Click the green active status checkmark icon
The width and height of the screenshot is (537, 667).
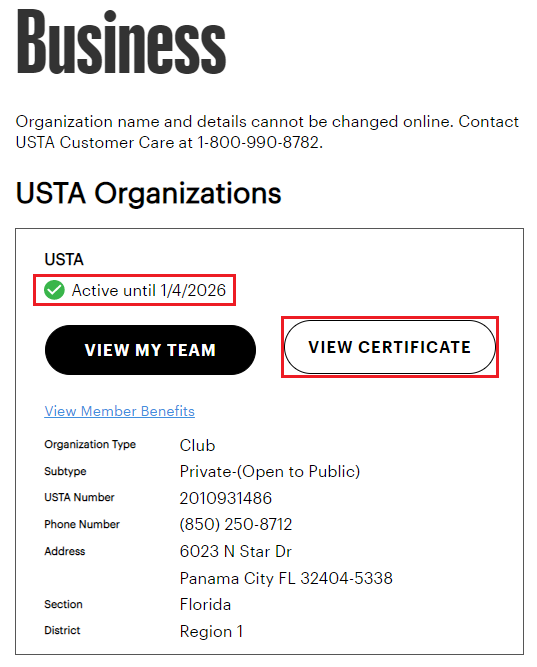[54, 290]
